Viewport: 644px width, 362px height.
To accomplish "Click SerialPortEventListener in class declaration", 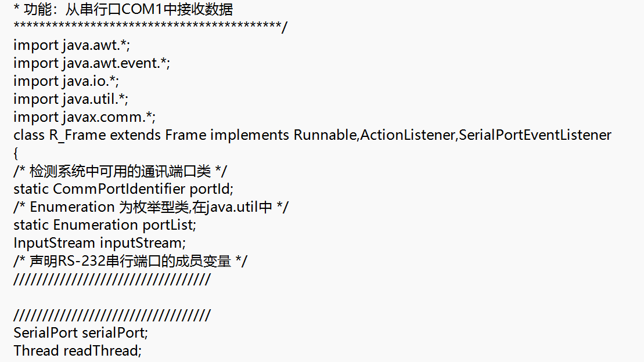I will (x=535, y=135).
